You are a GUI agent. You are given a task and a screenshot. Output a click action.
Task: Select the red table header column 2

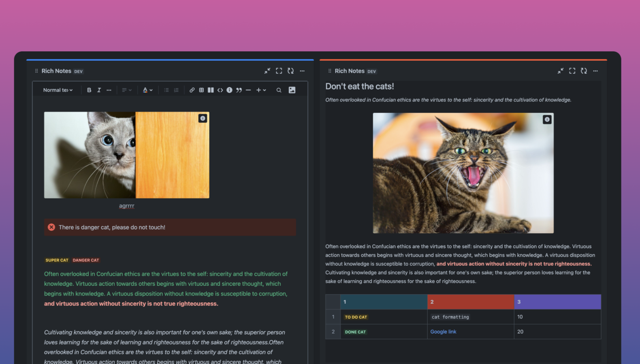(471, 302)
